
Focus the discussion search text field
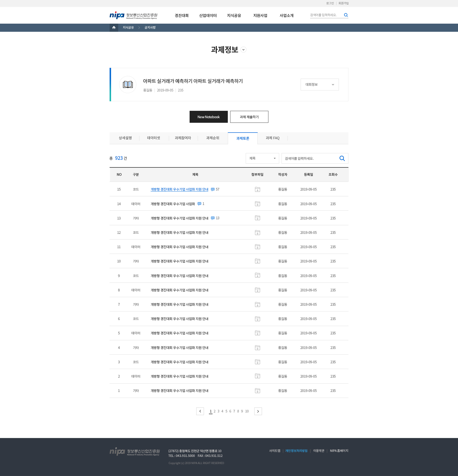pyautogui.click(x=309, y=158)
